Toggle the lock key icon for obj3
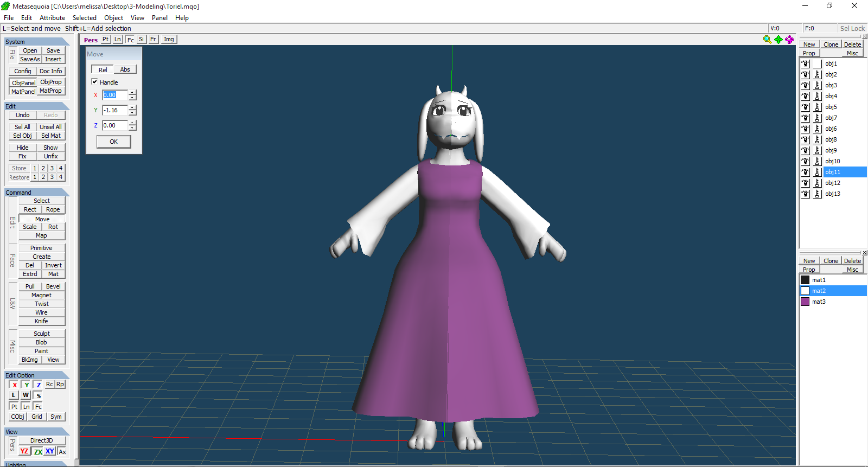Screen dimensions: 868x467 818,85
